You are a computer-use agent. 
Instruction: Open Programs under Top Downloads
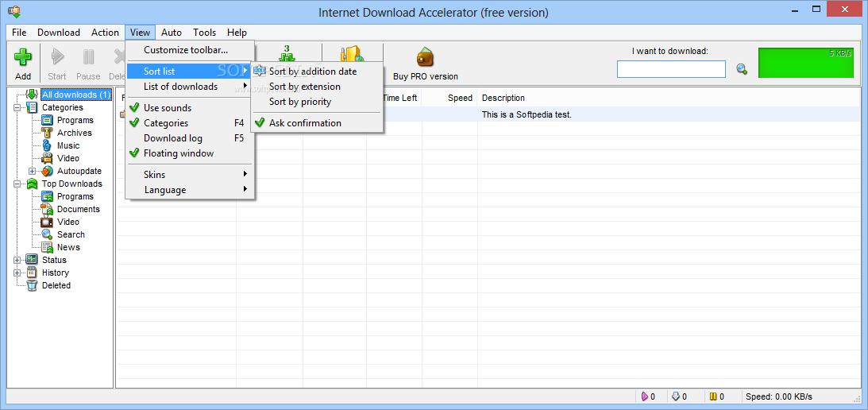pyautogui.click(x=75, y=197)
